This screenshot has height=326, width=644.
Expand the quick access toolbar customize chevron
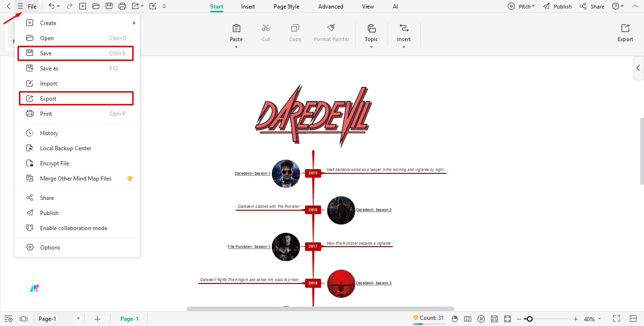(164, 7)
